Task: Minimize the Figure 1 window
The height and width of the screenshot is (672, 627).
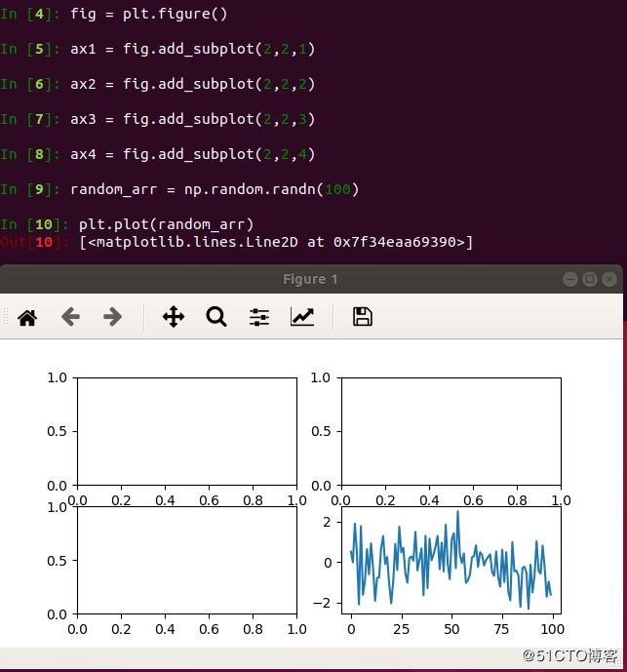Action: tap(570, 279)
